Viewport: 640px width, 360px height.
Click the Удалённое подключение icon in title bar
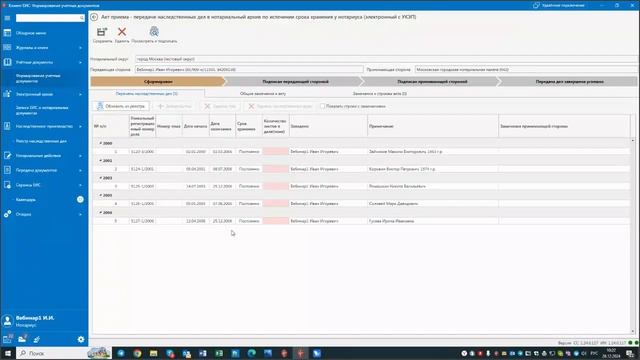pyautogui.click(x=536, y=5)
